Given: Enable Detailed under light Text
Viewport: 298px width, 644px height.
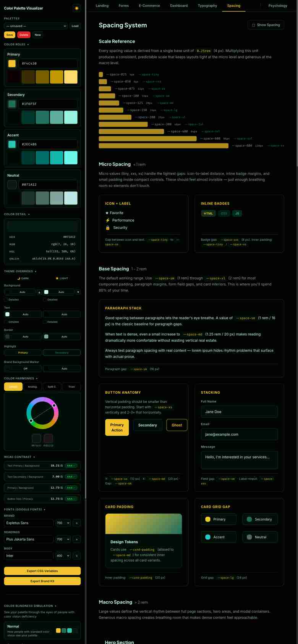Looking at the screenshot, I should click(45, 322).
